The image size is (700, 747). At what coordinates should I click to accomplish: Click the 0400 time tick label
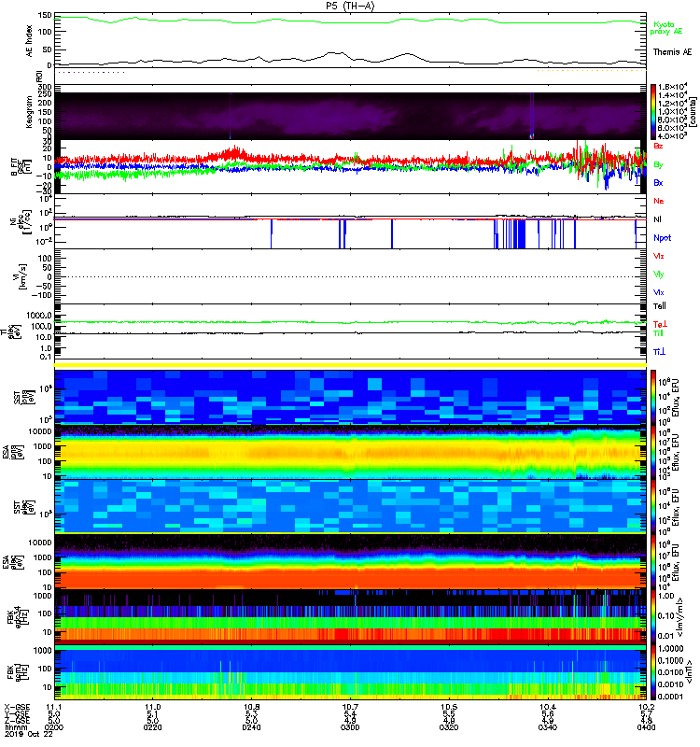pos(646,727)
